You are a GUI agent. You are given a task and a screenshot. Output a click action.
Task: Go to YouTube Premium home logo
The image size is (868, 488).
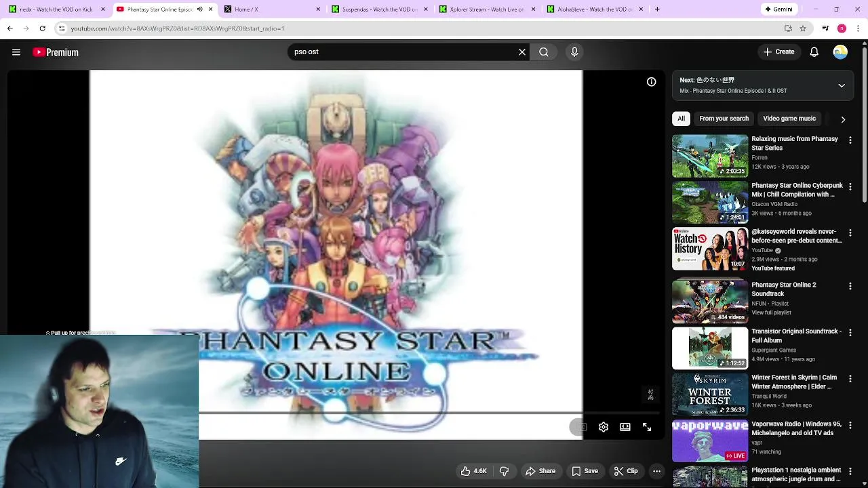tap(56, 52)
